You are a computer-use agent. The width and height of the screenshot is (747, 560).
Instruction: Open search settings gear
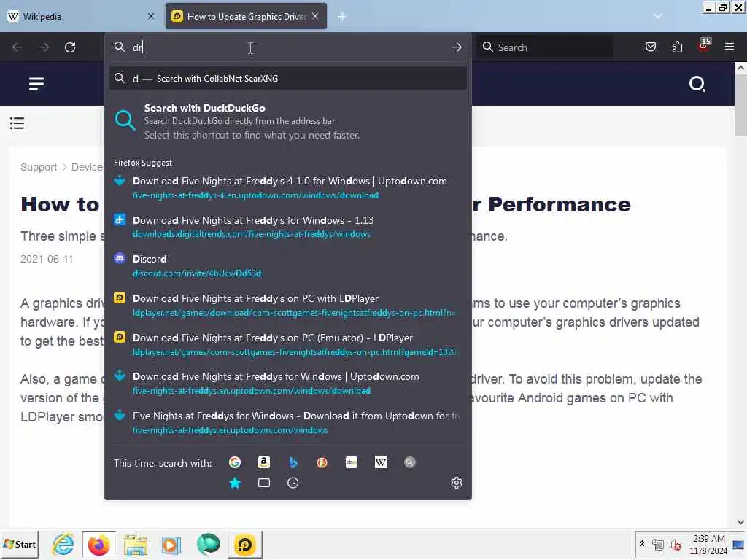click(x=457, y=483)
